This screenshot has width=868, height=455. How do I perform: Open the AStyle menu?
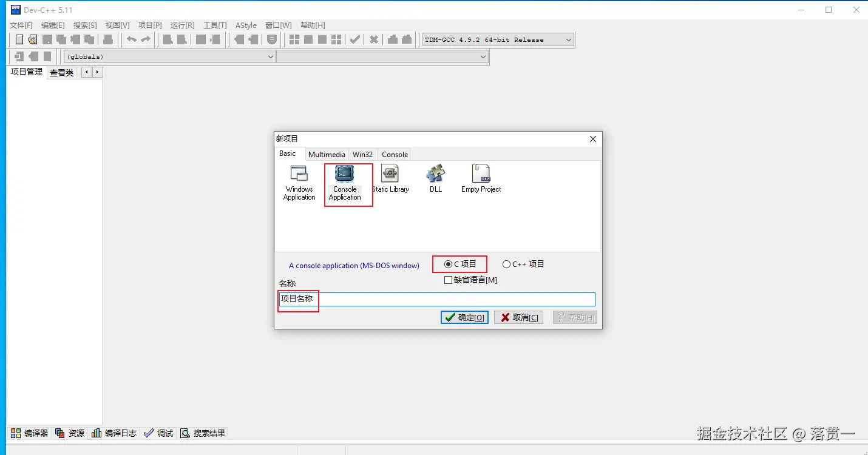pyautogui.click(x=246, y=25)
